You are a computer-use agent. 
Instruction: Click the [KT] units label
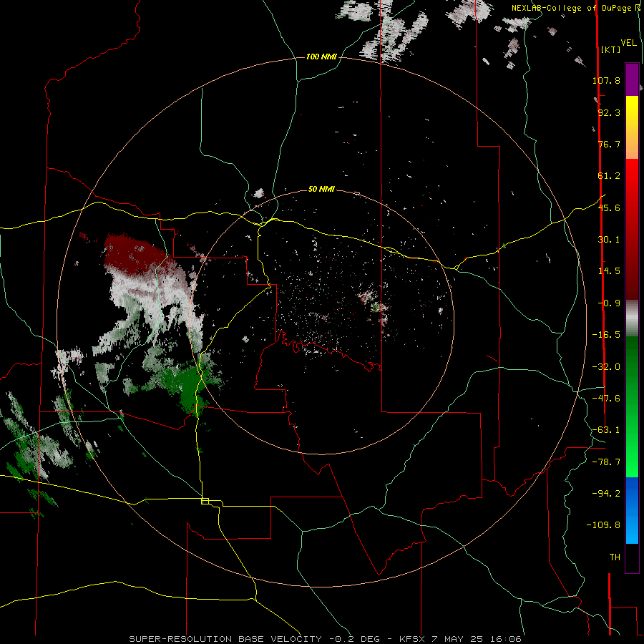tap(610, 49)
